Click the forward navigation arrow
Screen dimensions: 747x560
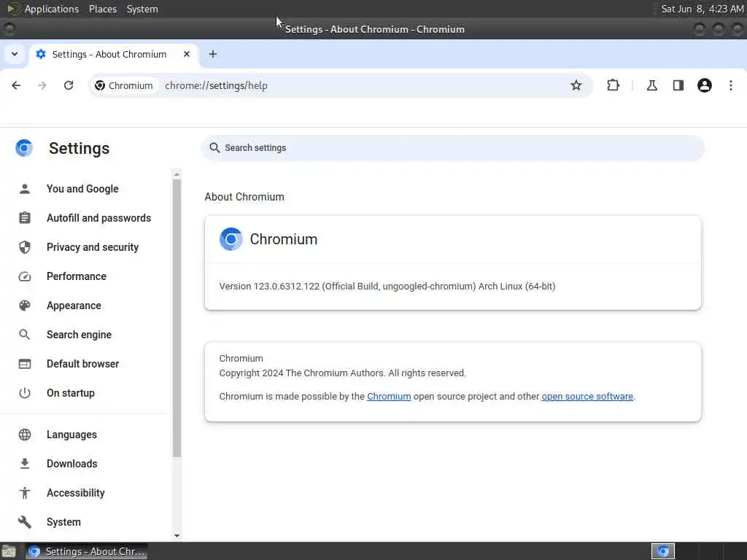coord(42,85)
